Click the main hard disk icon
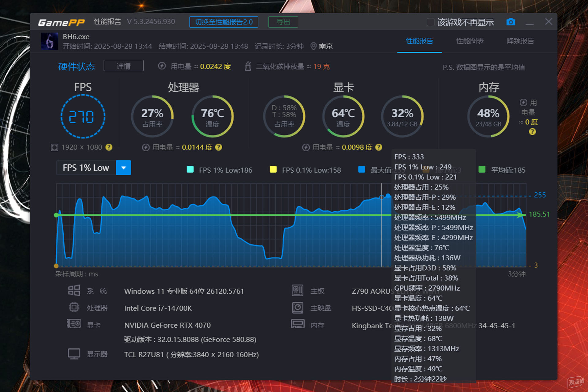The image size is (588, 392). click(x=297, y=307)
